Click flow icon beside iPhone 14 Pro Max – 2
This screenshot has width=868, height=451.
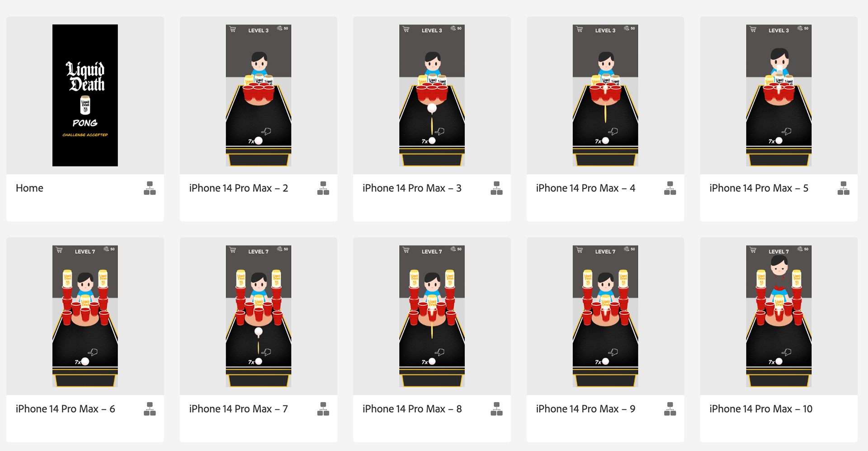323,188
